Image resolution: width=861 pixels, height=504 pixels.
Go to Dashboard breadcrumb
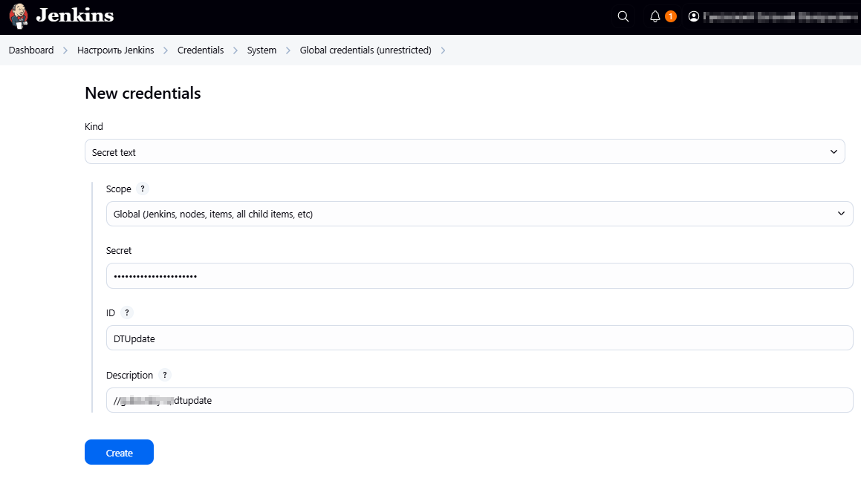(x=31, y=50)
